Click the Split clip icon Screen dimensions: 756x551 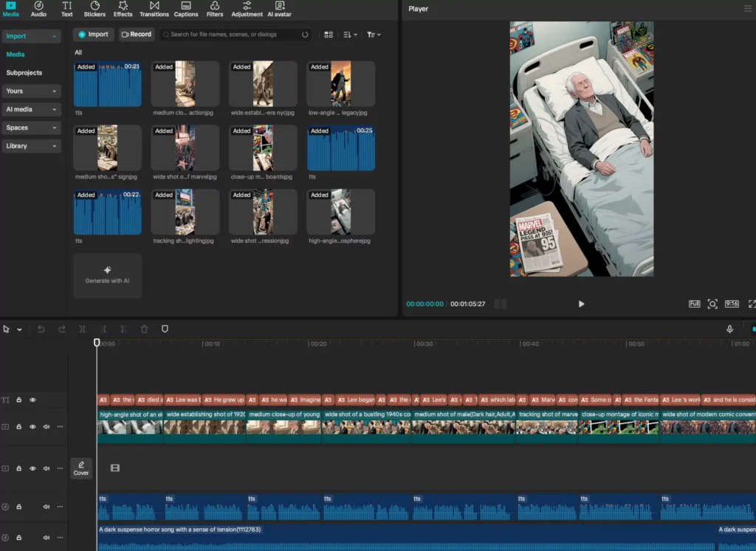pos(83,330)
